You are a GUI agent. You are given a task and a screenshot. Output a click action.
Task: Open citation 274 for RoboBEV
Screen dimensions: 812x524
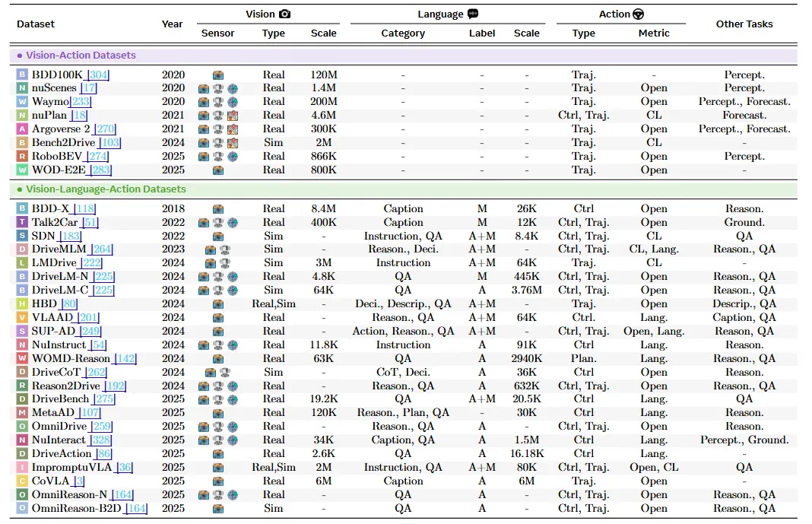tap(97, 156)
